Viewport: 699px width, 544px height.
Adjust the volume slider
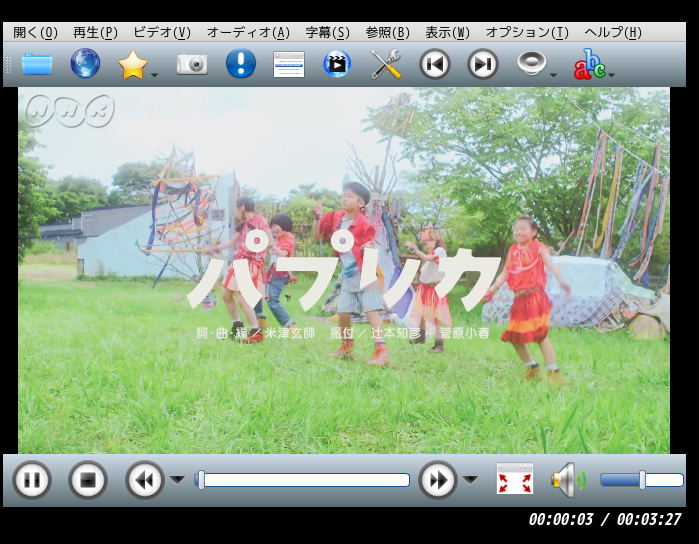point(642,480)
